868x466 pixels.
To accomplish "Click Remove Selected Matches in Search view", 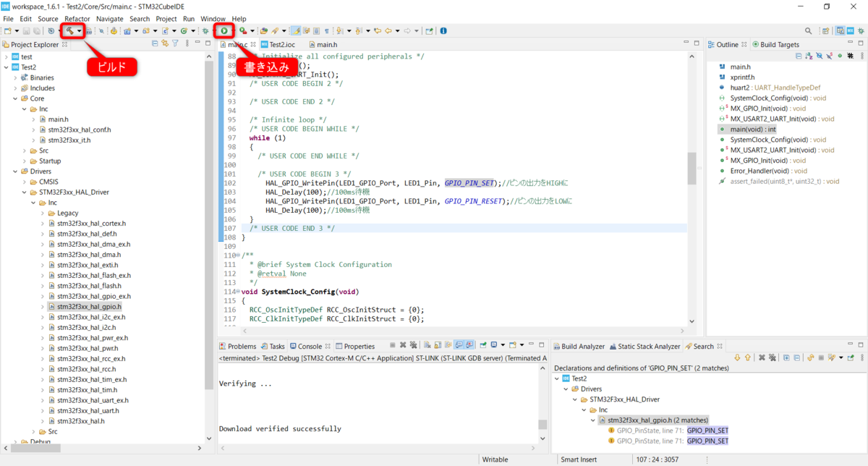I will (x=762, y=357).
